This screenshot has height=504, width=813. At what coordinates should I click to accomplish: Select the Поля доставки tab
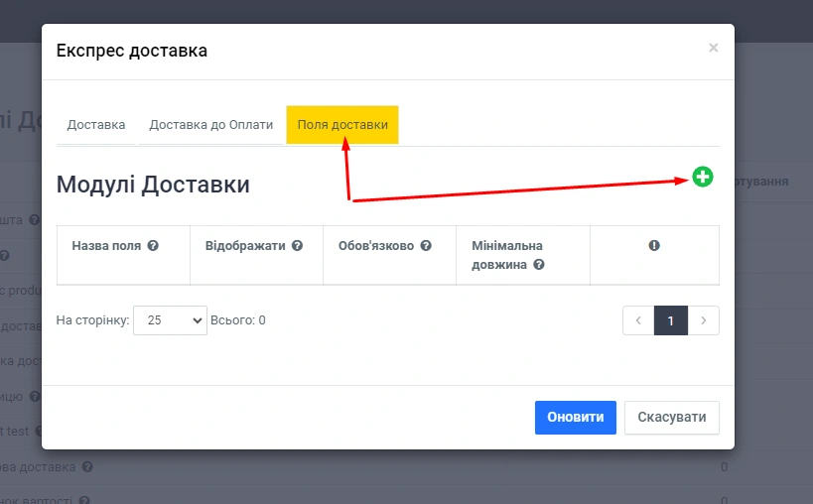click(342, 125)
